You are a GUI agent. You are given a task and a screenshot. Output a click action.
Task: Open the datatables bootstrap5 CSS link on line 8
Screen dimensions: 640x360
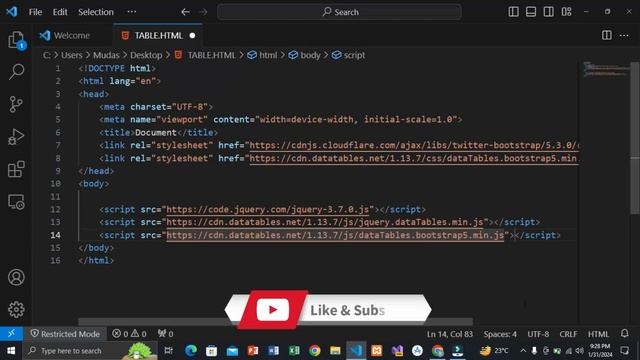[414, 158]
